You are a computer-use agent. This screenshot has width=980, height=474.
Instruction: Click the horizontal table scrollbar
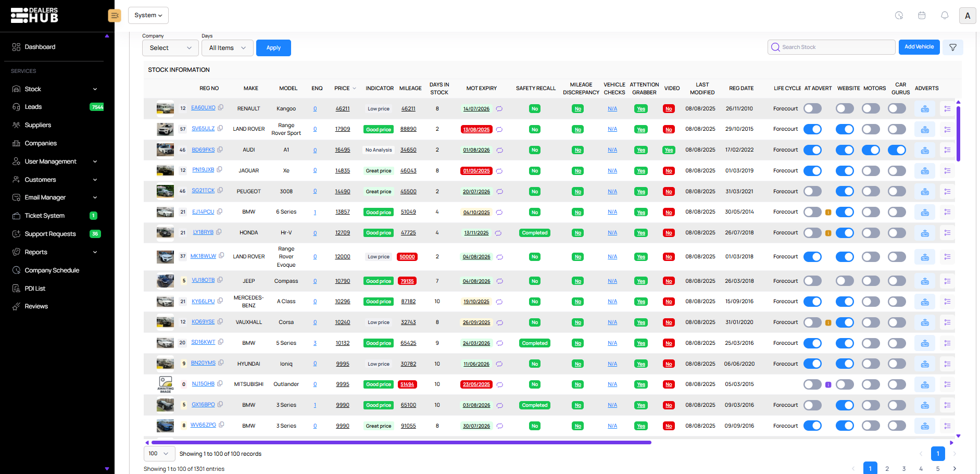tap(401, 443)
